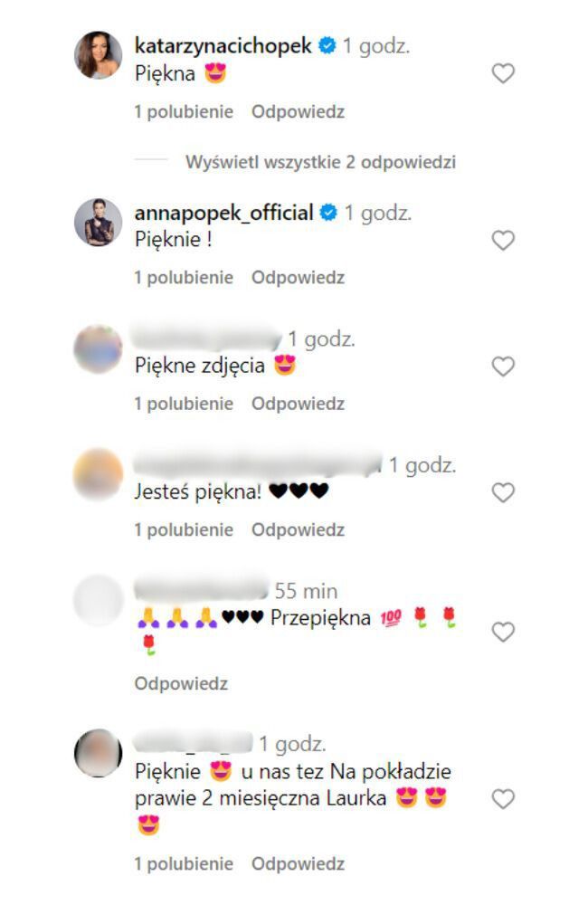Like the "Przepiękna" comment with tulips
The width and height of the screenshot is (588, 905).
pos(503,632)
